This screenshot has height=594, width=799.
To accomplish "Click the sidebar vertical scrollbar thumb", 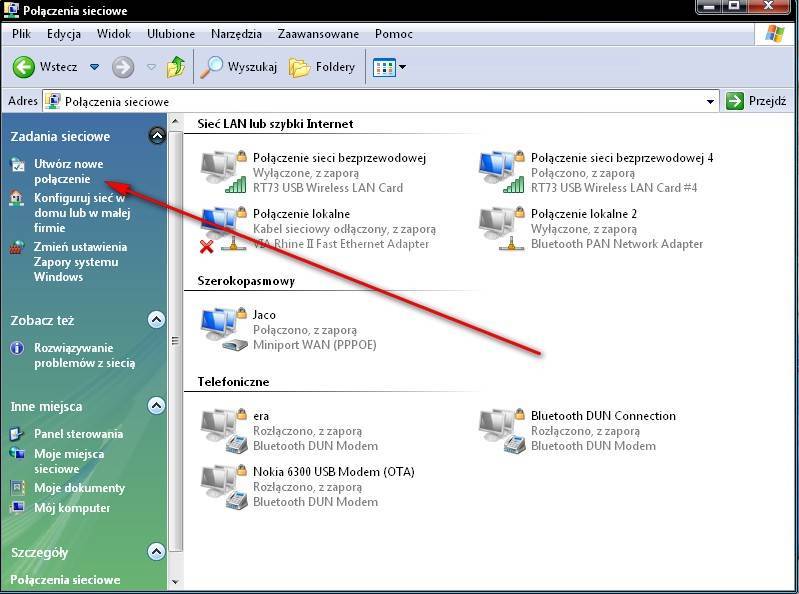I will pos(175,340).
